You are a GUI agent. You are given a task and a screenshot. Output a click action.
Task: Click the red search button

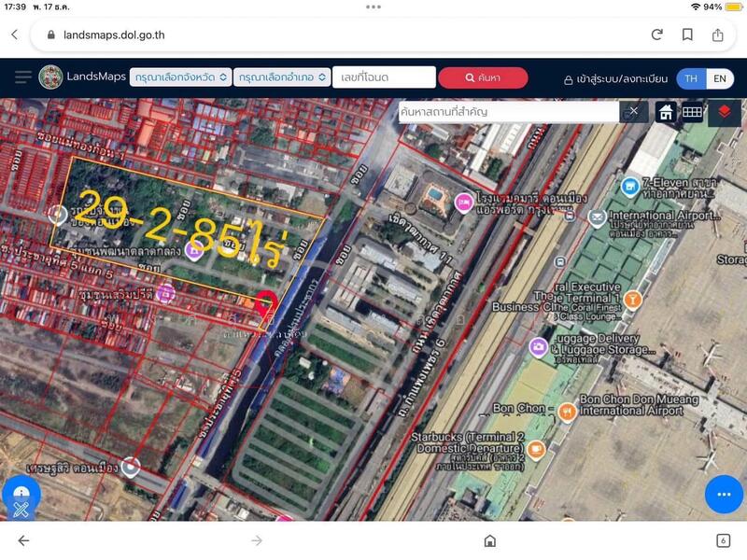483,77
